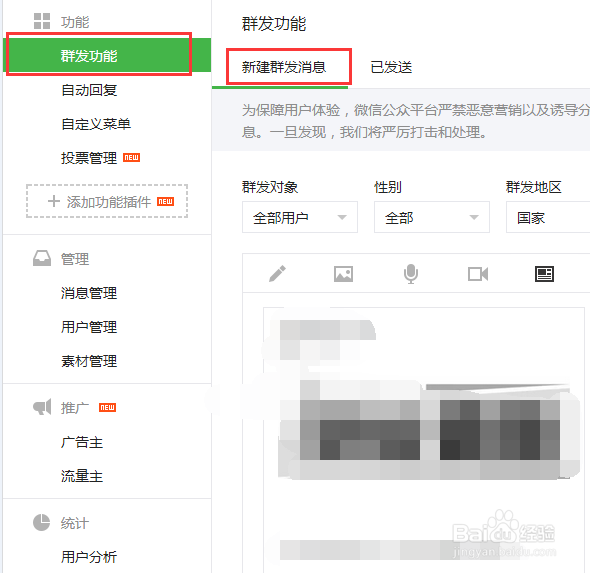The width and height of the screenshot is (590, 573).
Task: Open 流量主 under 推广
Action: pos(82,476)
